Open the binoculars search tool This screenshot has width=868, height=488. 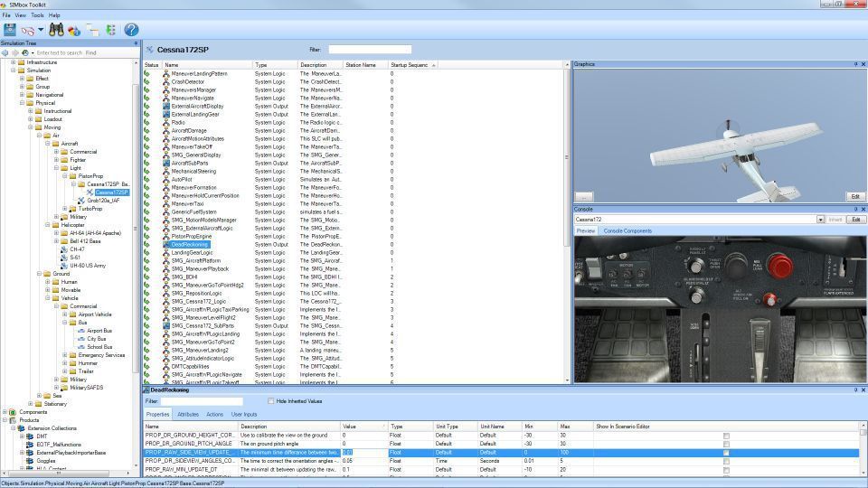click(56, 30)
